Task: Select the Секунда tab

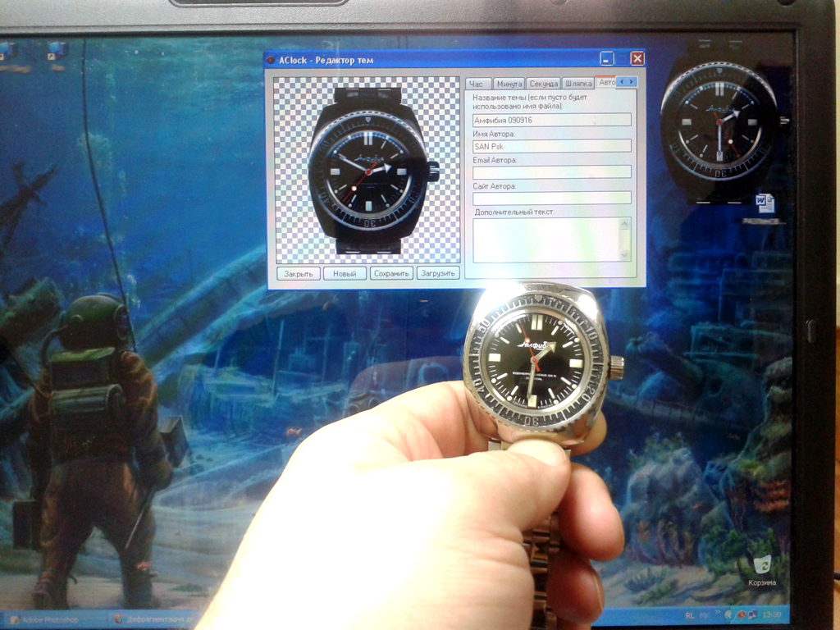Action: [x=544, y=84]
